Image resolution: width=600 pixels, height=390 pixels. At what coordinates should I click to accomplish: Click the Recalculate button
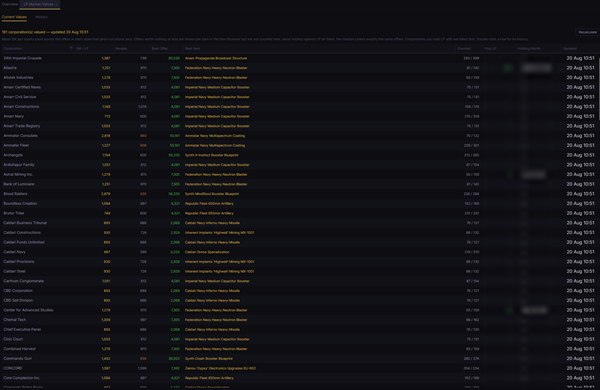click(x=587, y=32)
